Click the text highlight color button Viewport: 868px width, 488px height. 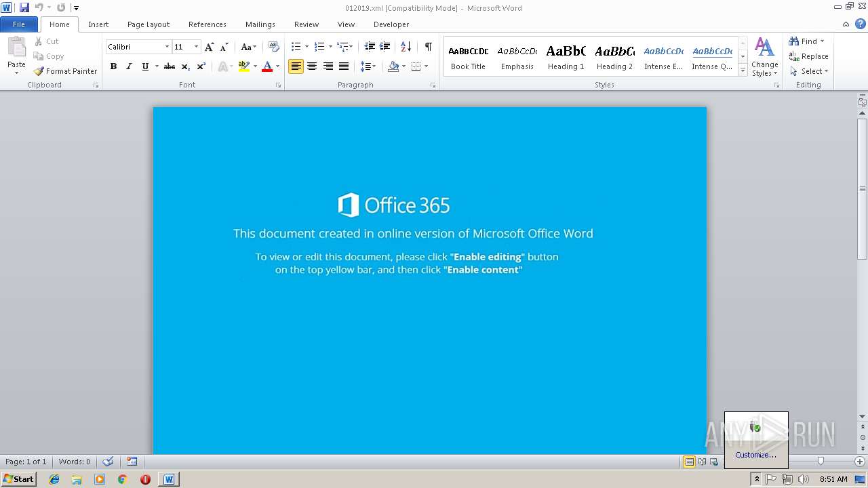(244, 66)
